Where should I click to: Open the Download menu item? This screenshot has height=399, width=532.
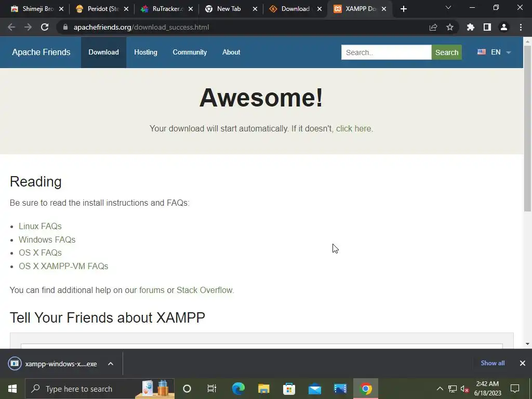pos(103,52)
